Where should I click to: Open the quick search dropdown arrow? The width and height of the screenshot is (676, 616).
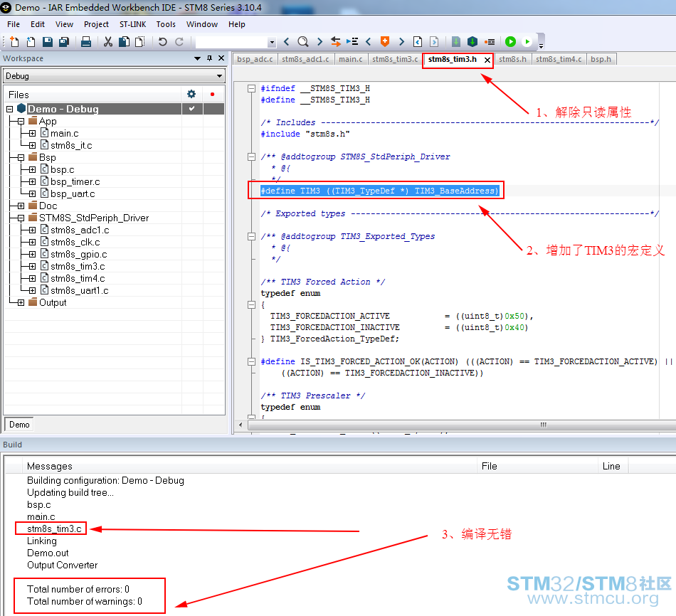(272, 42)
